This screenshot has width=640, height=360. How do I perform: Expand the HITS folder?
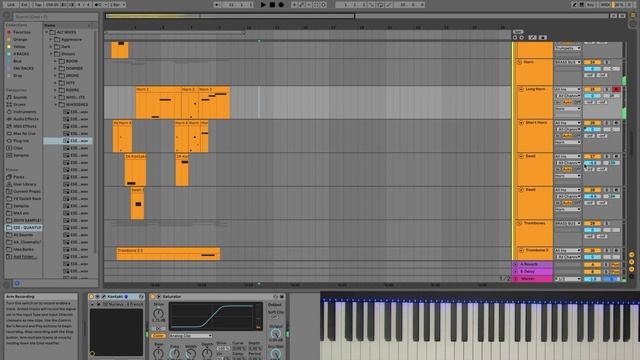click(56, 83)
